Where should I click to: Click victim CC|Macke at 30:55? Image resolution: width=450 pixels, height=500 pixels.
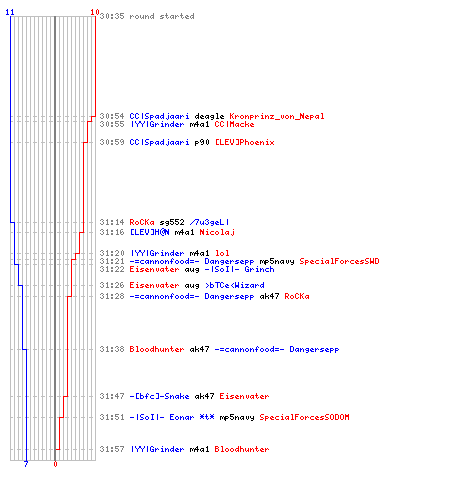[x=234, y=124]
